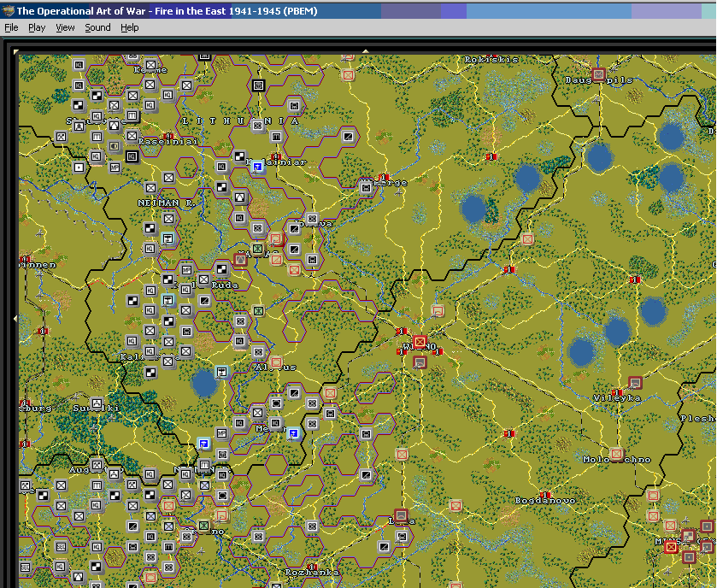Click the LITHUANIA region label

pyautogui.click(x=240, y=121)
